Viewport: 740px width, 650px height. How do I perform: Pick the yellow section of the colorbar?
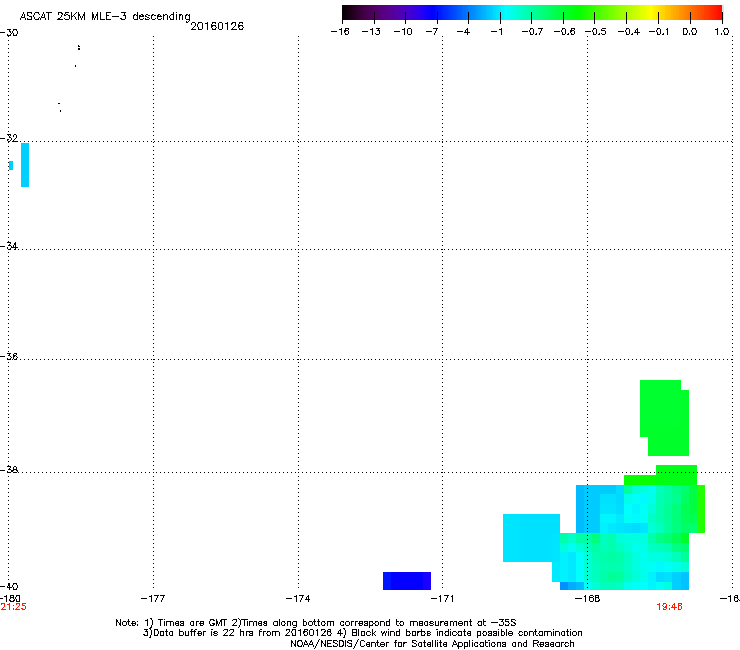(653, 12)
